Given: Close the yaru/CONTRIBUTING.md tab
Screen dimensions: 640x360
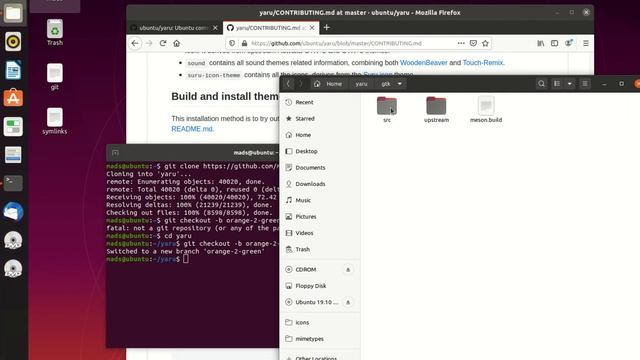Looking at the screenshot, I should click(312, 28).
